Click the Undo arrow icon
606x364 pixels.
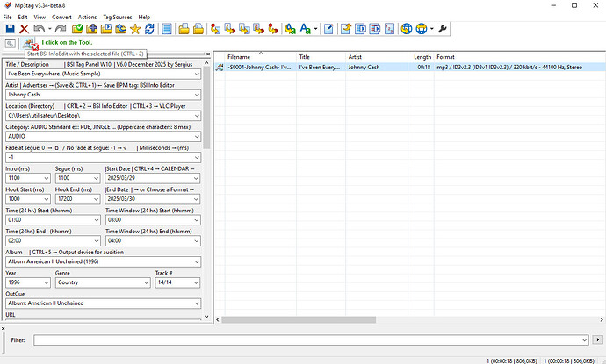pos(39,29)
